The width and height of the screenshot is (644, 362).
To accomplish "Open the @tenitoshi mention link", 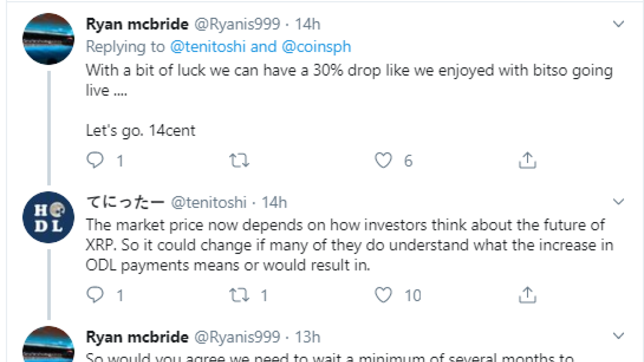I will pyautogui.click(x=208, y=47).
